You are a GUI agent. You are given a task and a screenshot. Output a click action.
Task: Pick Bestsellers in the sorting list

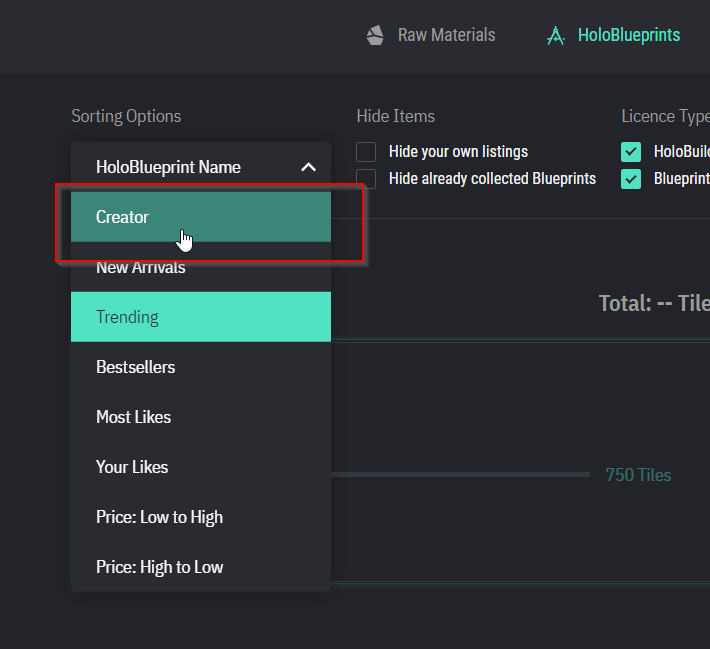135,367
